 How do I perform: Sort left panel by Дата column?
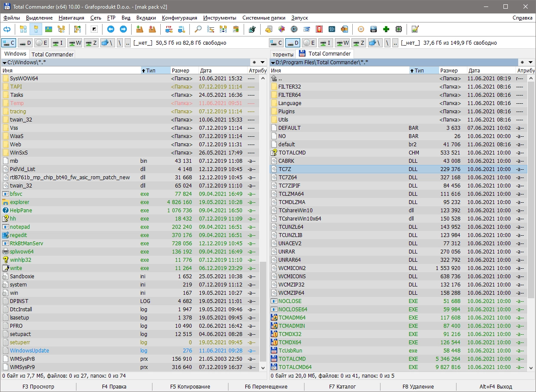(223, 70)
